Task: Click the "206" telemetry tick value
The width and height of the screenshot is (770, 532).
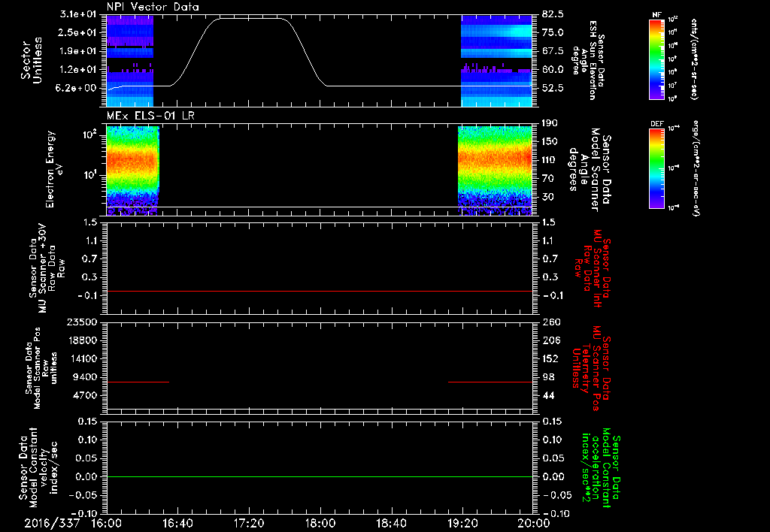Action: tap(551, 340)
